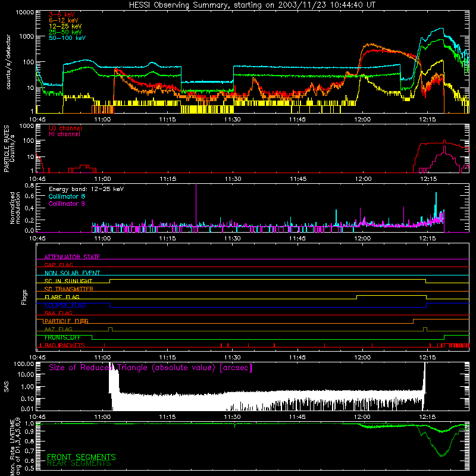
Task: Select the 3-6 keV legend label
Action: [62, 14]
